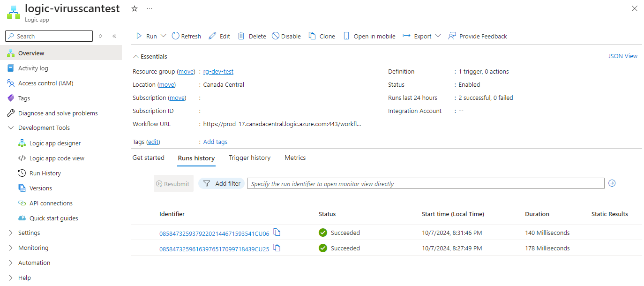Click the Edit pencil icon
This screenshot has height=286, width=644.
pyautogui.click(x=212, y=36)
